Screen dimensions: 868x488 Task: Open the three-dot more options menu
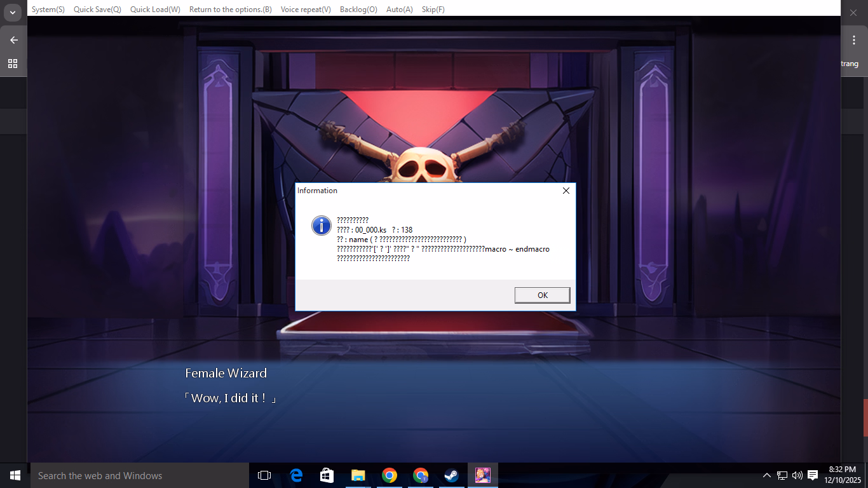pos(853,40)
